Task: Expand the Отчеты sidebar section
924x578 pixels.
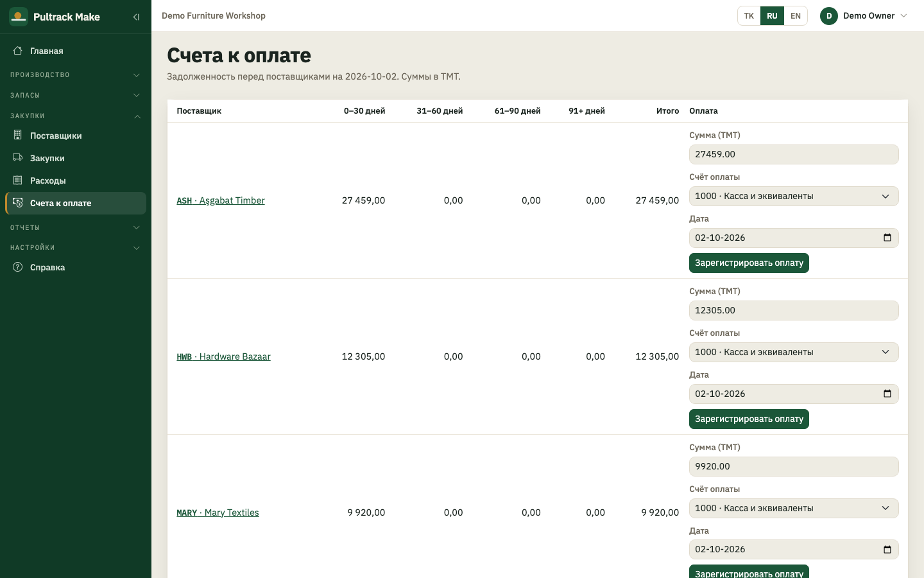Action: pos(76,227)
